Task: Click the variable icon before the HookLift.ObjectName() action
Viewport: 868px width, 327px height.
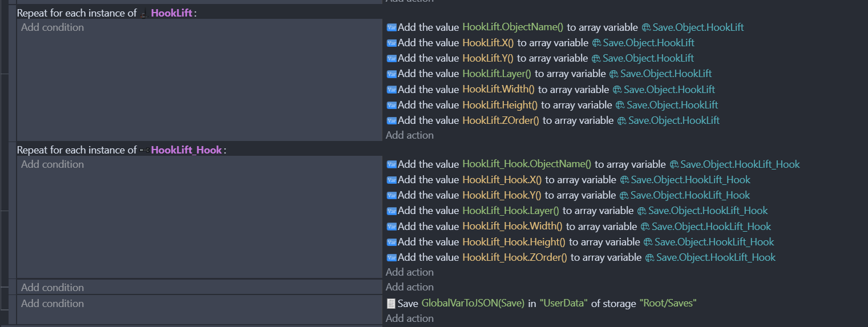Action: coord(391,27)
